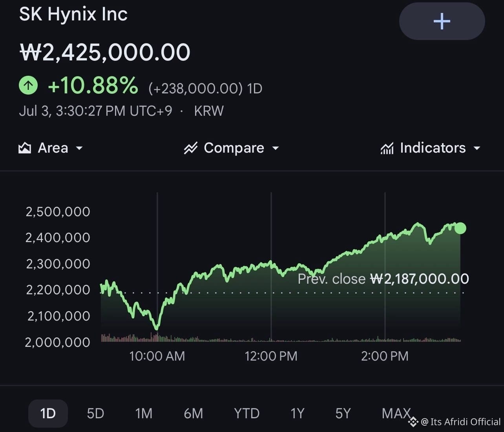
Task: Click the Indicators chart icon
Action: pos(387,148)
